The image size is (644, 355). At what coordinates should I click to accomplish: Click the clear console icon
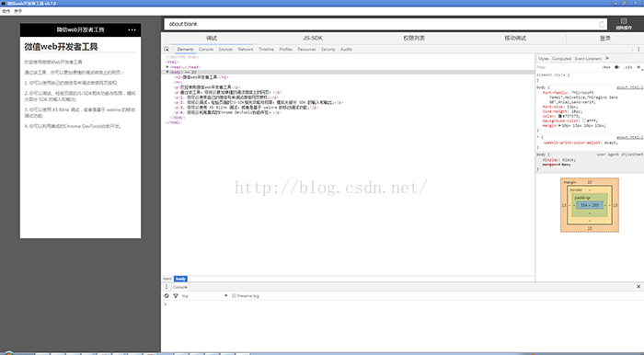point(167,295)
